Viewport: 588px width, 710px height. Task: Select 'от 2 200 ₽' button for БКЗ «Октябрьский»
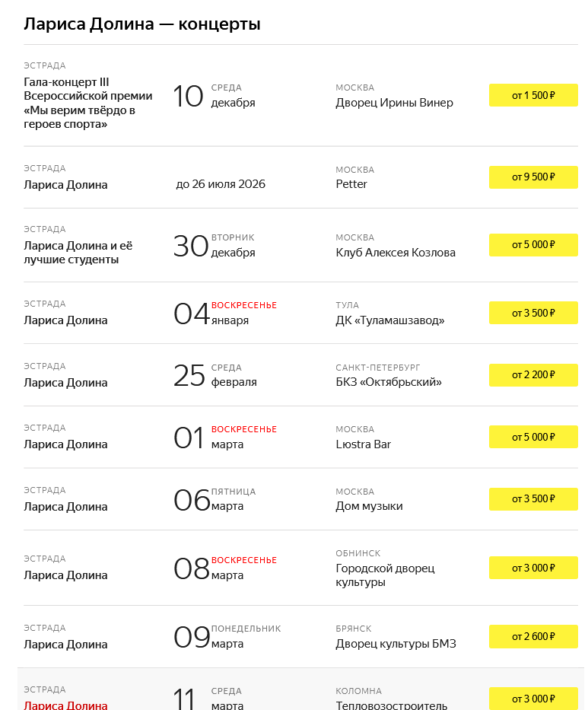click(x=533, y=375)
